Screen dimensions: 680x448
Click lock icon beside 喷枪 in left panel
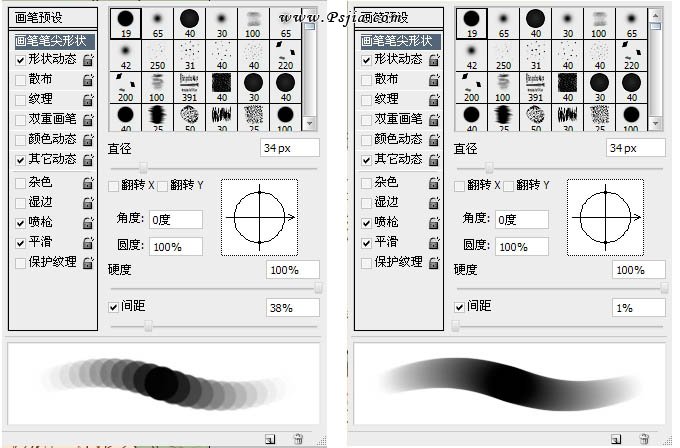point(88,223)
